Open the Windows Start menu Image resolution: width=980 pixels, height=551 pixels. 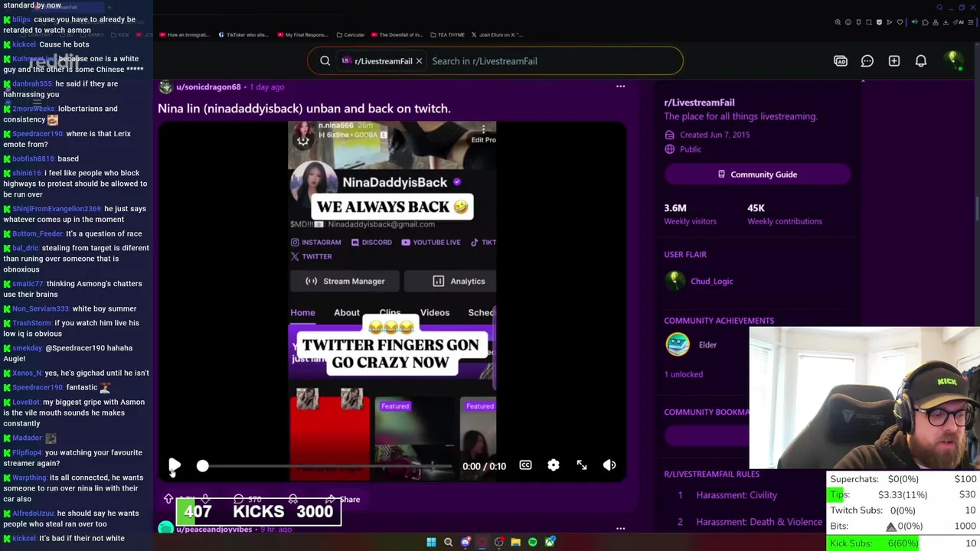tap(431, 542)
